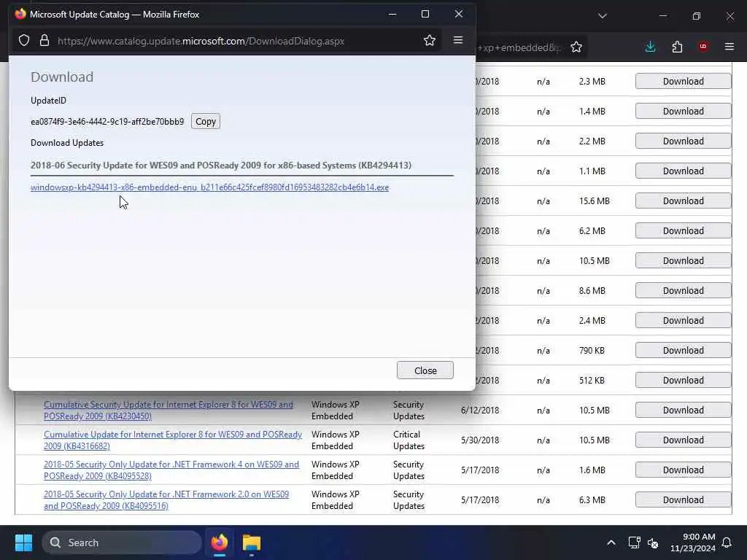The image size is (747, 560).
Task: Download the 8.6 MB update
Action: click(x=683, y=290)
